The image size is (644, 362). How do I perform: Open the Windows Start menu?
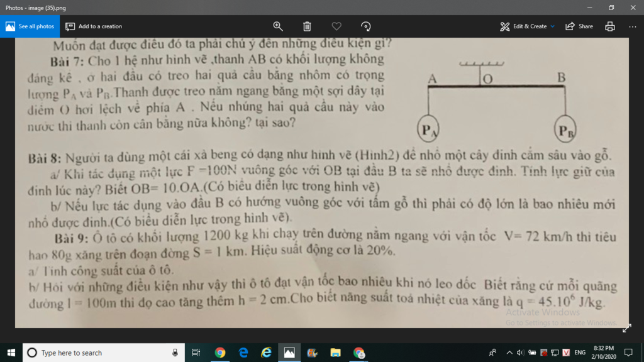click(11, 353)
